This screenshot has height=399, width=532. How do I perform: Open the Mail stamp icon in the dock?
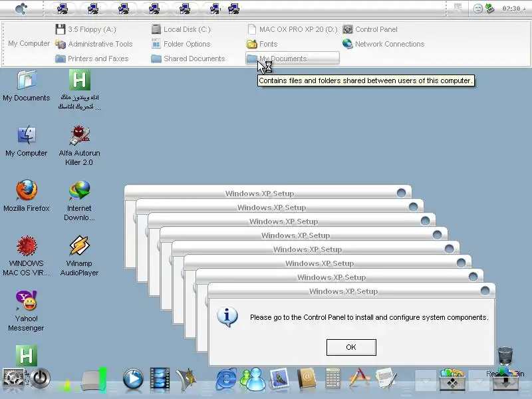pos(279,378)
